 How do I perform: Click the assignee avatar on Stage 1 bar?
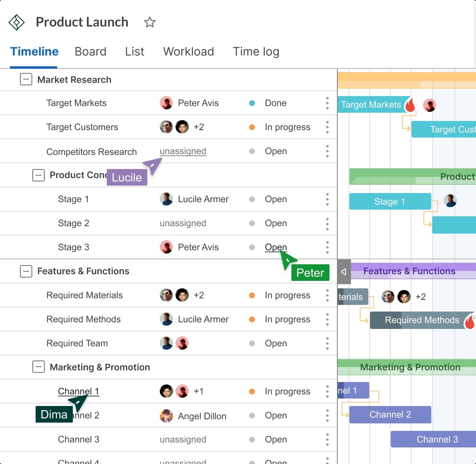point(450,200)
